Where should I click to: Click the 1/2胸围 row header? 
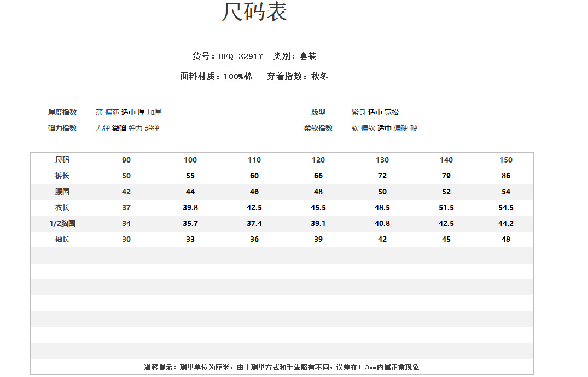(62, 223)
